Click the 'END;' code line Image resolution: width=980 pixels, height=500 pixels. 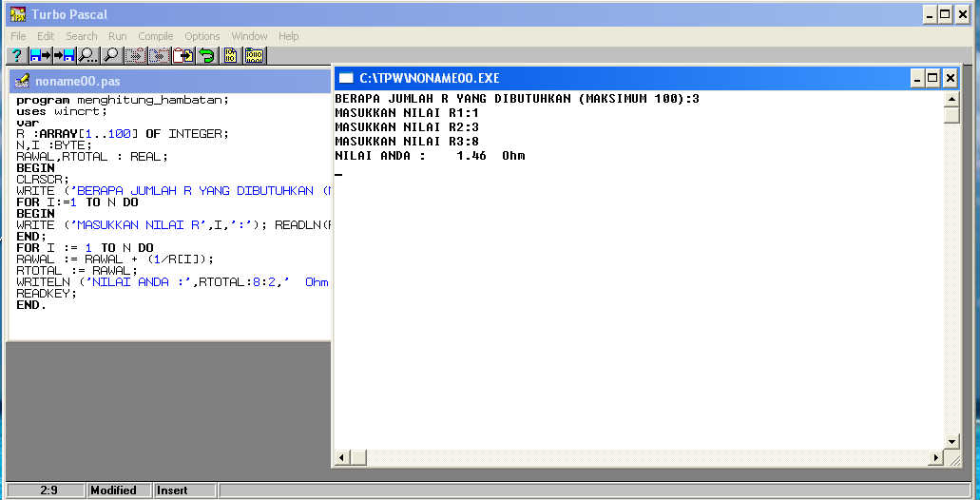31,237
